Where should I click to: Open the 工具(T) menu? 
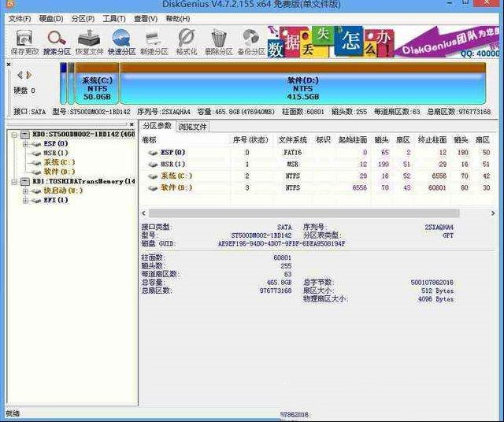[x=114, y=19]
